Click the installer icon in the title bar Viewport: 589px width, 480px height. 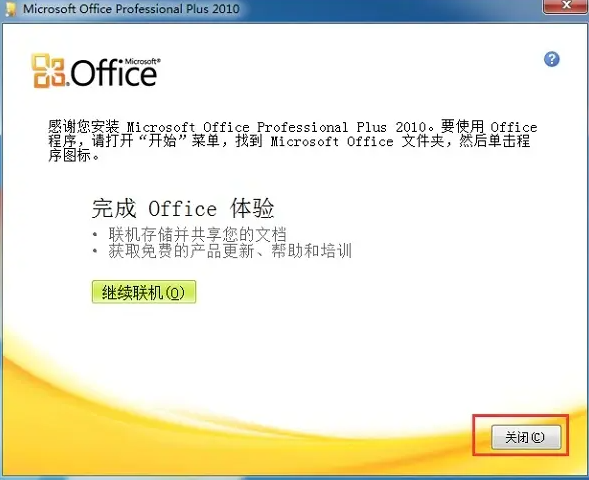click(11, 8)
